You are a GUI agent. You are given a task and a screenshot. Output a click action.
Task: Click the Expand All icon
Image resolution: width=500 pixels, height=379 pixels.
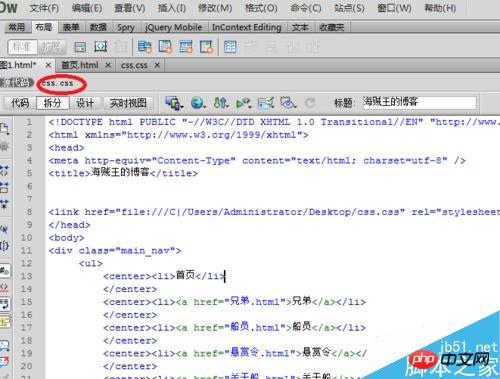(4, 203)
